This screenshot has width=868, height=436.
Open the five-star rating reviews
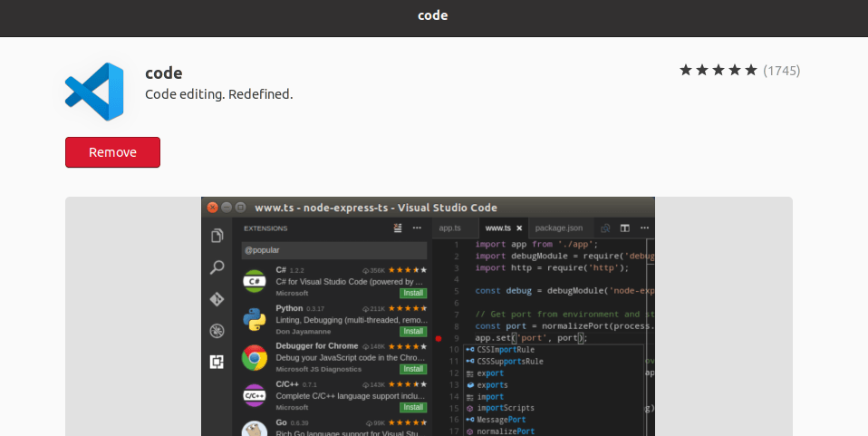coord(718,71)
